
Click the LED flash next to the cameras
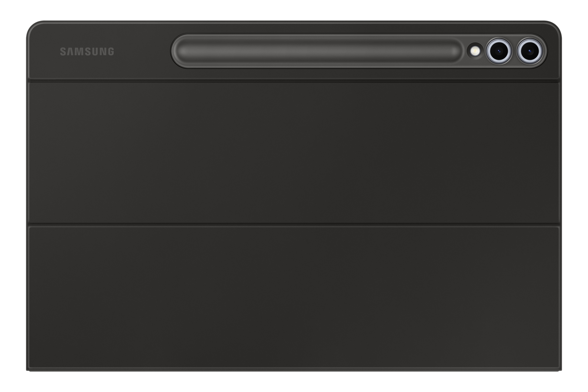click(x=475, y=51)
